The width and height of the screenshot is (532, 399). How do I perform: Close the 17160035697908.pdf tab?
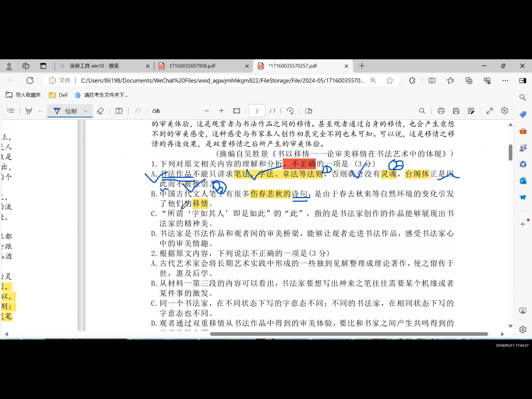[247, 66]
